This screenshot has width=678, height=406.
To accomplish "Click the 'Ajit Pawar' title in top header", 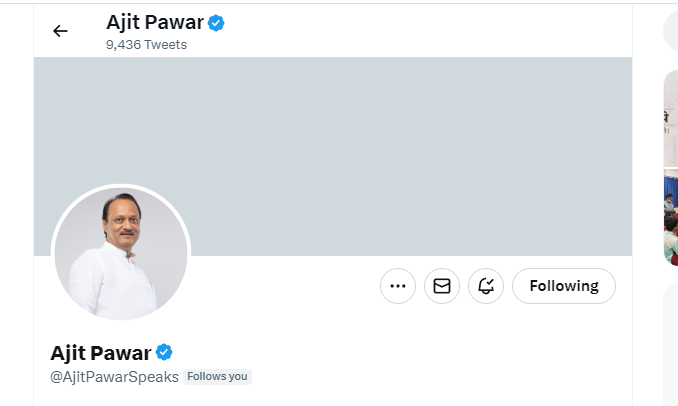I will click(155, 22).
